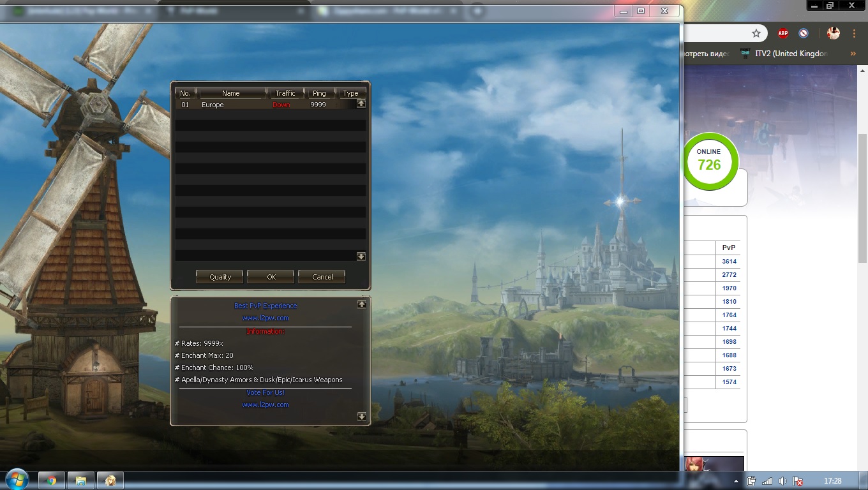Click the Apella/Dynasty Armors weapons line
This screenshot has width=868, height=490.
(x=258, y=380)
